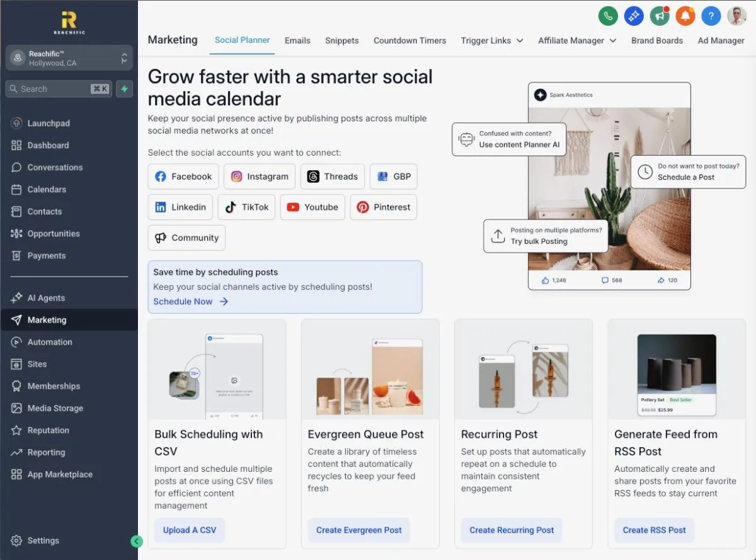Expand the Affiliate Manager dropdown
The image size is (756, 560).
coord(577,40)
